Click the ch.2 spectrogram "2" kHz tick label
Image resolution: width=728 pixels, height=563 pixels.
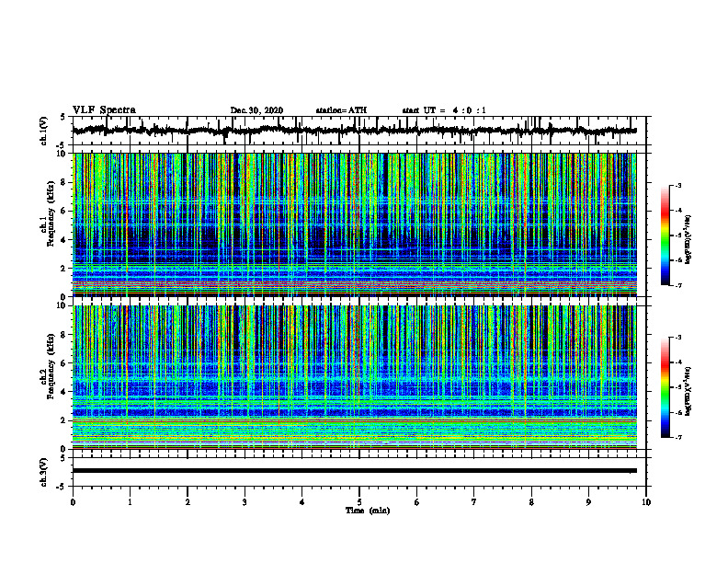pos(64,420)
